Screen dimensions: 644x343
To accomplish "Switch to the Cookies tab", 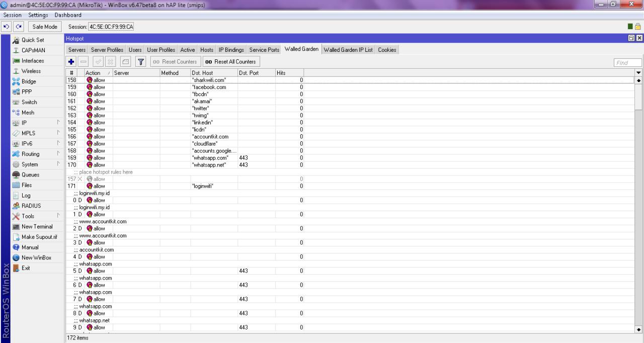I will point(387,50).
